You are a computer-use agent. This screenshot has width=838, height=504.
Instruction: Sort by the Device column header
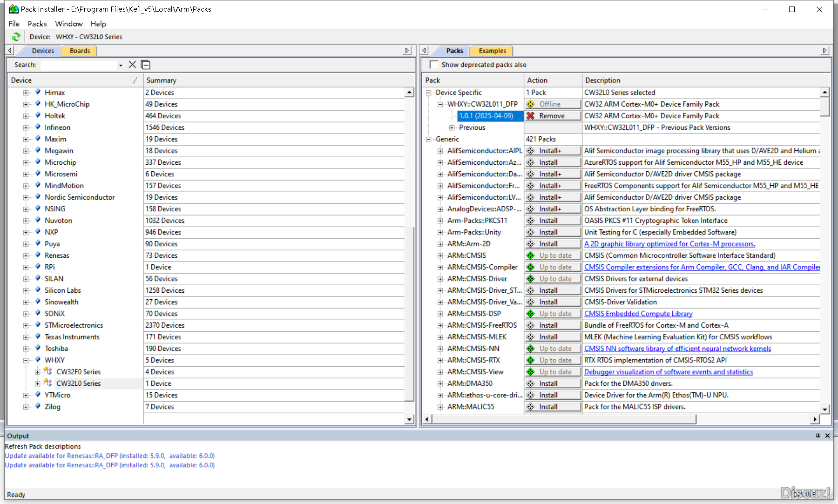pos(74,80)
